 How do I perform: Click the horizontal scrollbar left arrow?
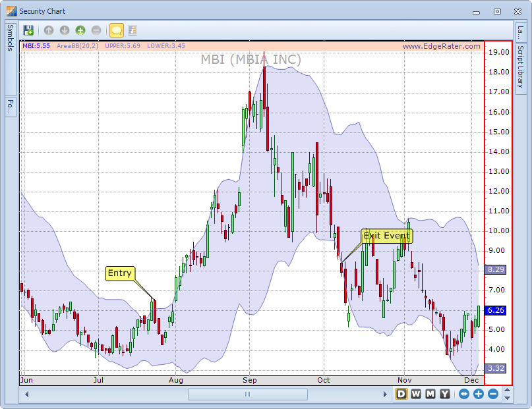pyautogui.click(x=27, y=394)
